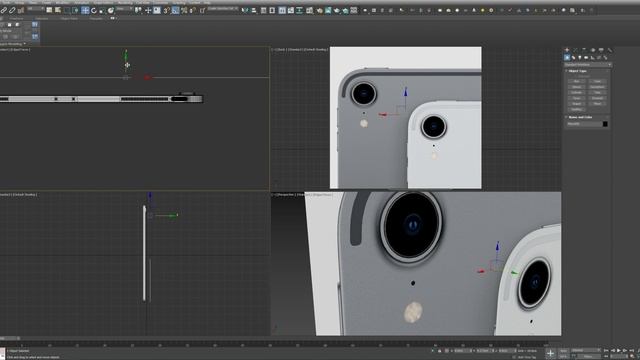Open Render Setup from toolbar
Viewport: 640px width, 360px height.
click(x=319, y=10)
